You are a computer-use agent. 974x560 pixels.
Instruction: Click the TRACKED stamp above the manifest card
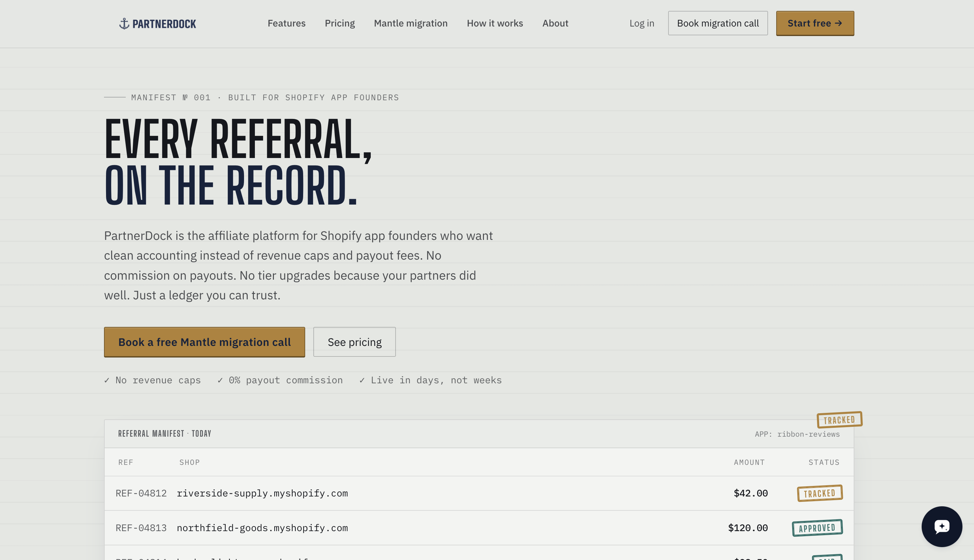coord(839,420)
